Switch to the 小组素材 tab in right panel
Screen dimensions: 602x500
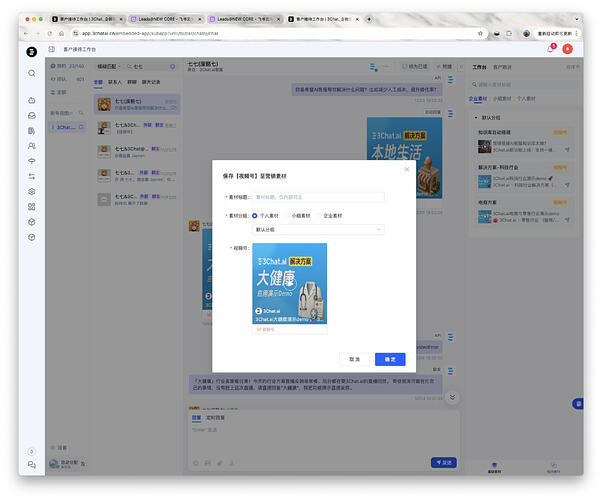502,99
